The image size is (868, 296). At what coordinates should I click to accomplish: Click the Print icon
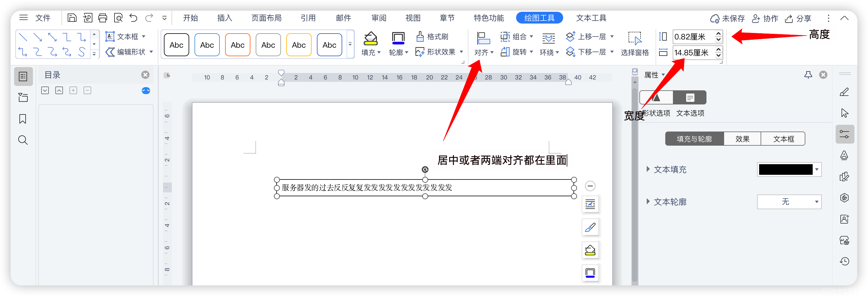[x=103, y=18]
